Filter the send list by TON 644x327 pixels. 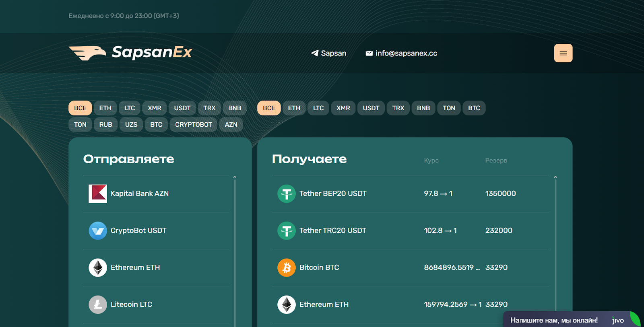pyautogui.click(x=80, y=124)
